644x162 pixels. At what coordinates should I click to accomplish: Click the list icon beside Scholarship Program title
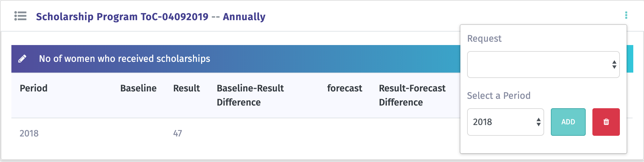[x=20, y=16]
